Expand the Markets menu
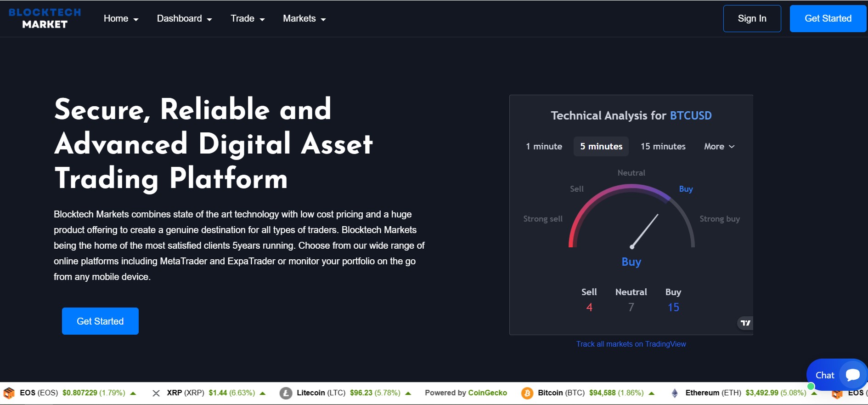The width and height of the screenshot is (868, 405). [304, 18]
